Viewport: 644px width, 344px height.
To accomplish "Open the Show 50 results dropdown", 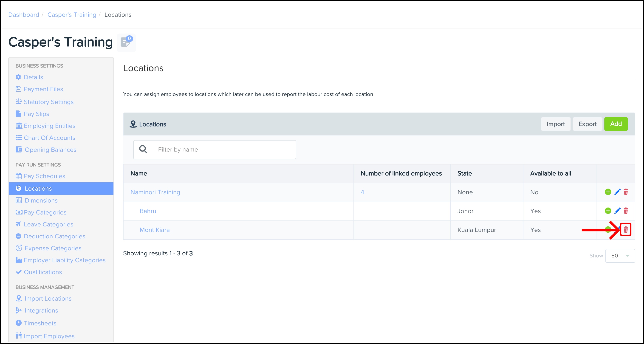I will [620, 256].
